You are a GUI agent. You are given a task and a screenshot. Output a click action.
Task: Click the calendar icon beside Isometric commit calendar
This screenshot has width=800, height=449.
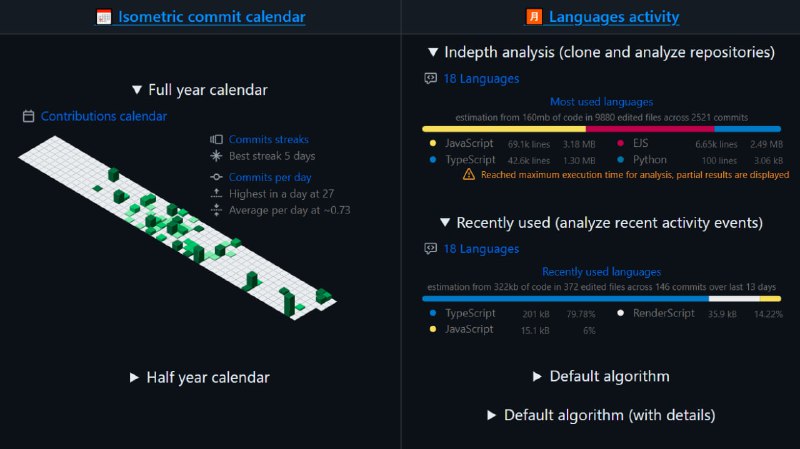(104, 17)
